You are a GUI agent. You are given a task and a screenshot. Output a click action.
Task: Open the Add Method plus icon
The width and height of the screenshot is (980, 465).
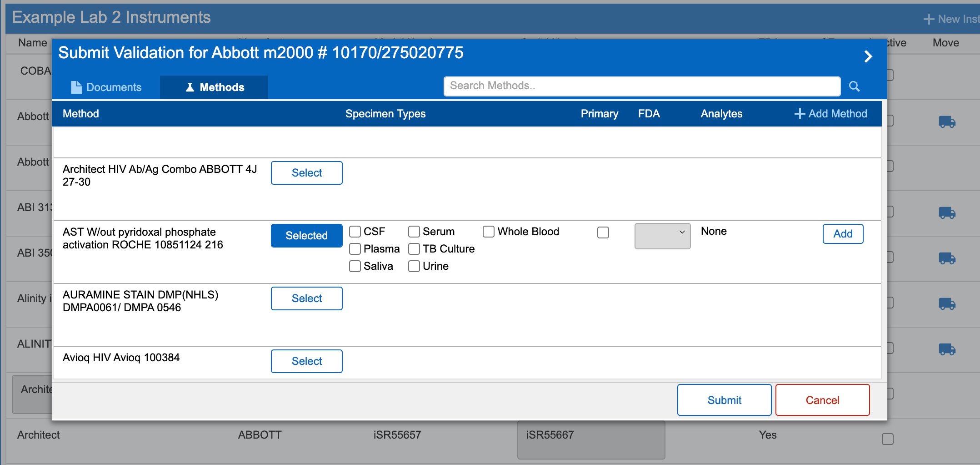[799, 113]
